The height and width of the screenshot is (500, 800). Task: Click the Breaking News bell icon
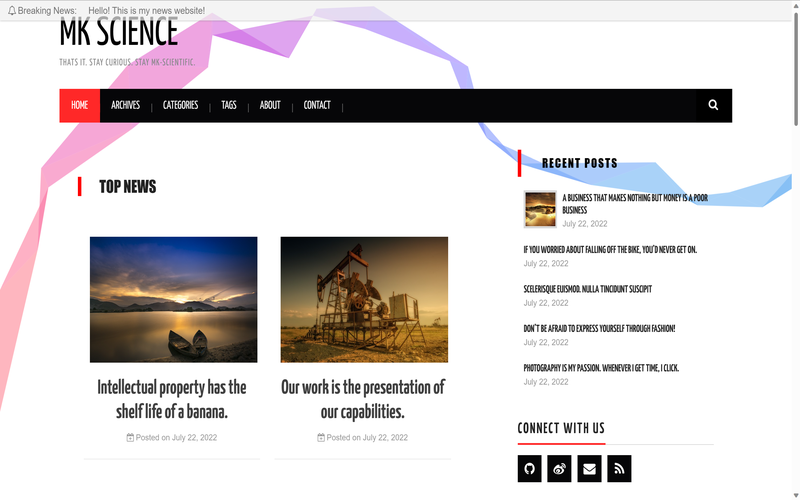pos(10,10)
